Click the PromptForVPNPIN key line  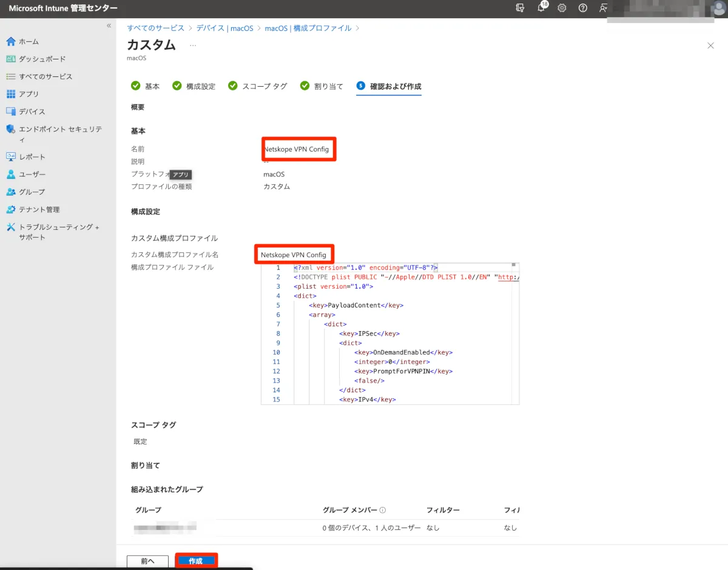tap(403, 371)
